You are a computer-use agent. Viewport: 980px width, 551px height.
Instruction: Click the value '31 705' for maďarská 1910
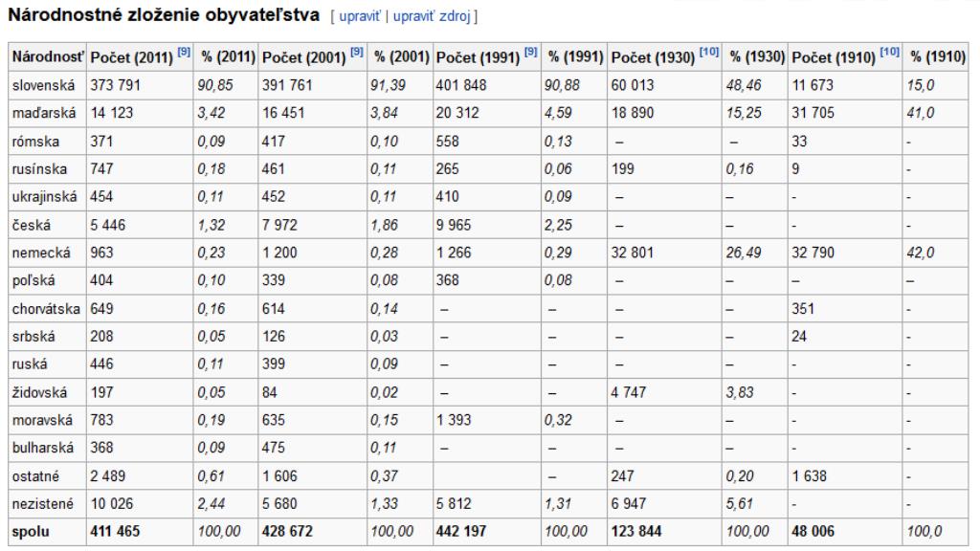click(x=813, y=113)
